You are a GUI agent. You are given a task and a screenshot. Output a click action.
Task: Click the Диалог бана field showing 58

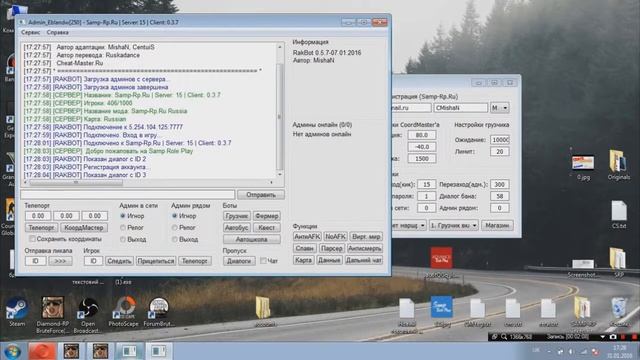click(x=500, y=196)
